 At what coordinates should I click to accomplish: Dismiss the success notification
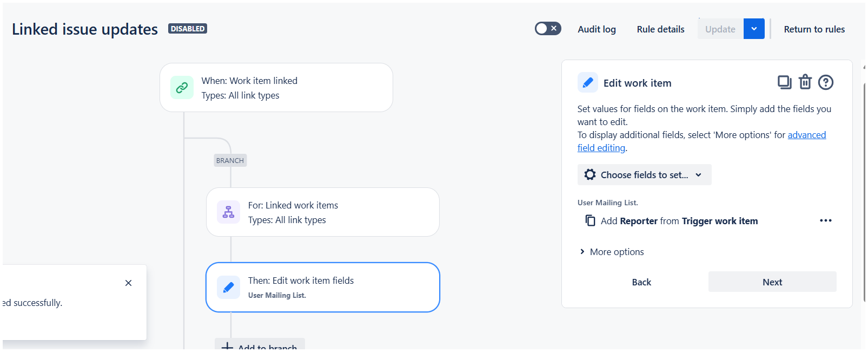coord(128,283)
